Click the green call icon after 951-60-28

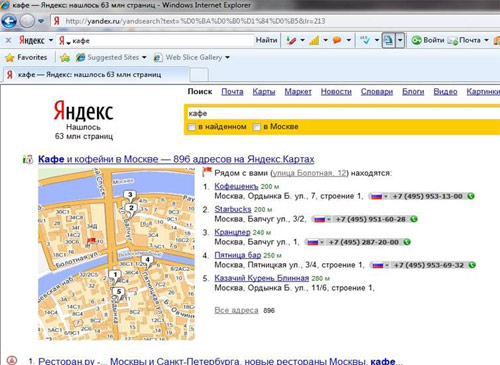click(414, 219)
